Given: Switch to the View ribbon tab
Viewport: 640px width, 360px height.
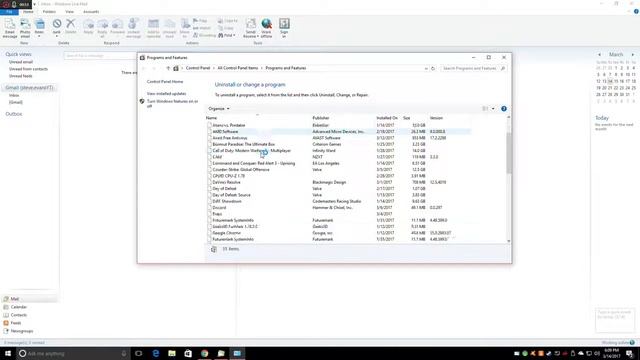Looking at the screenshot, I should click(69, 12).
